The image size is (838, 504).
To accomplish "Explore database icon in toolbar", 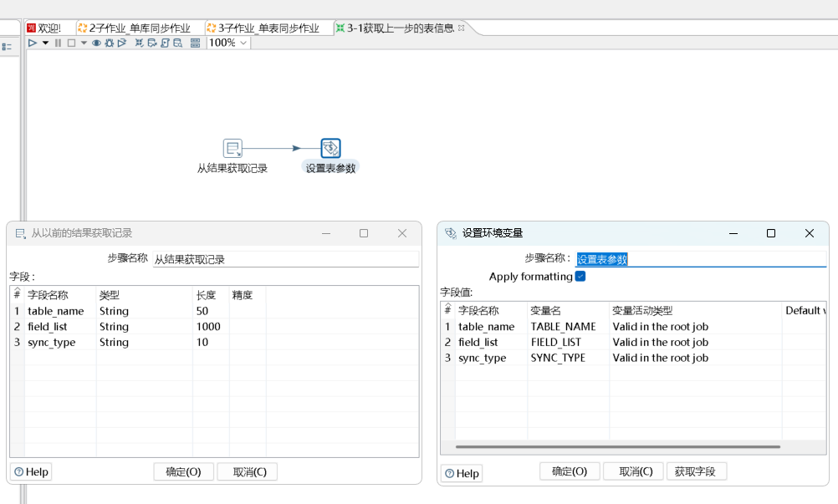I will click(178, 43).
